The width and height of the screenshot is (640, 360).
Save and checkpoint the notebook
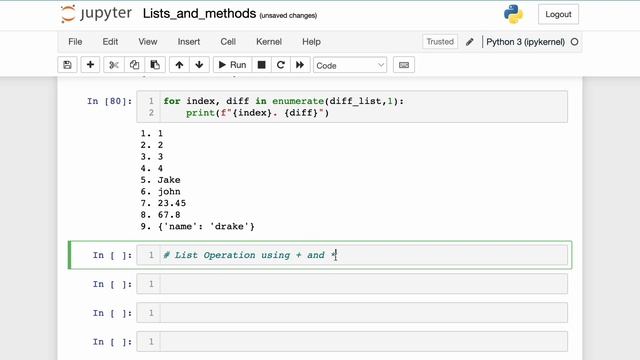(67, 65)
